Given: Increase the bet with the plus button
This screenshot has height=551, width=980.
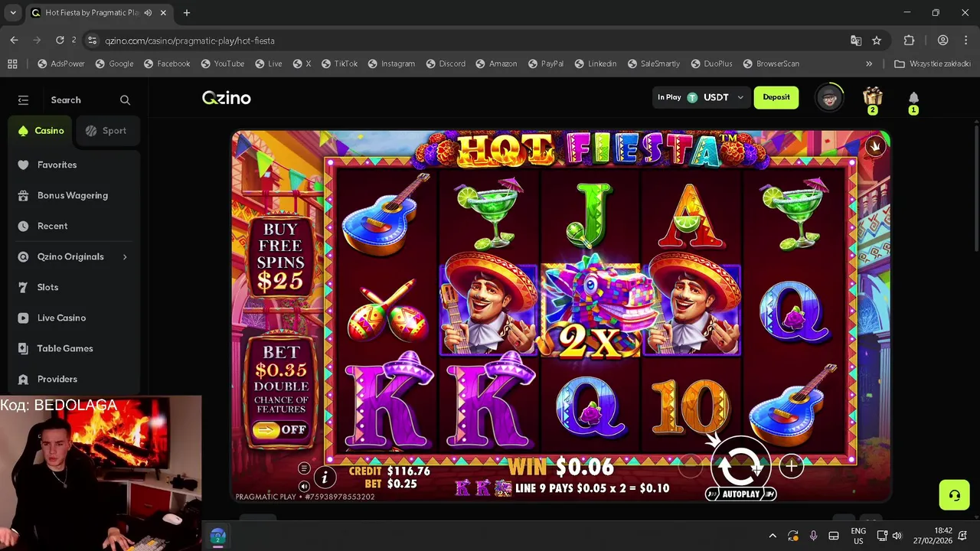Looking at the screenshot, I should (791, 466).
